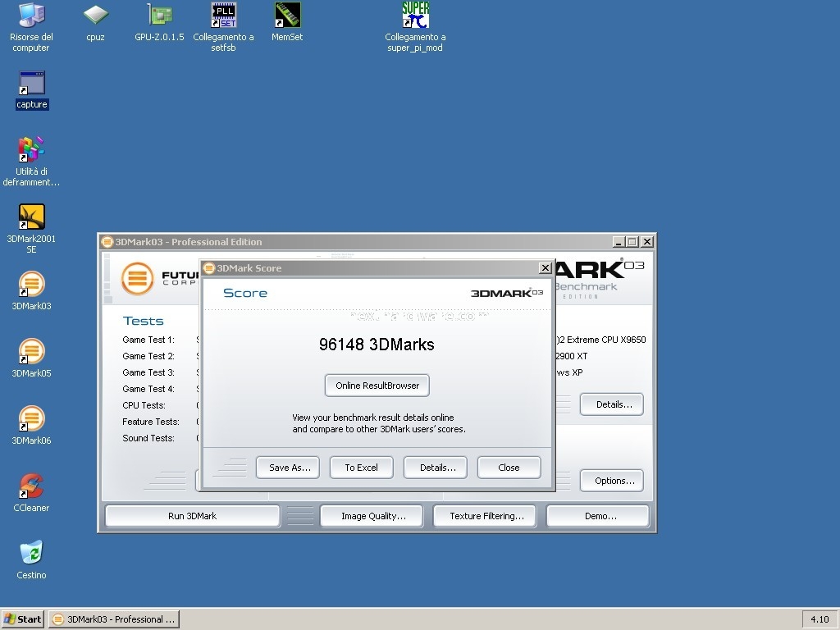The image size is (840, 630).
Task: Open the GPU-Z.0.1.5 desktop icon
Action: pos(159,22)
